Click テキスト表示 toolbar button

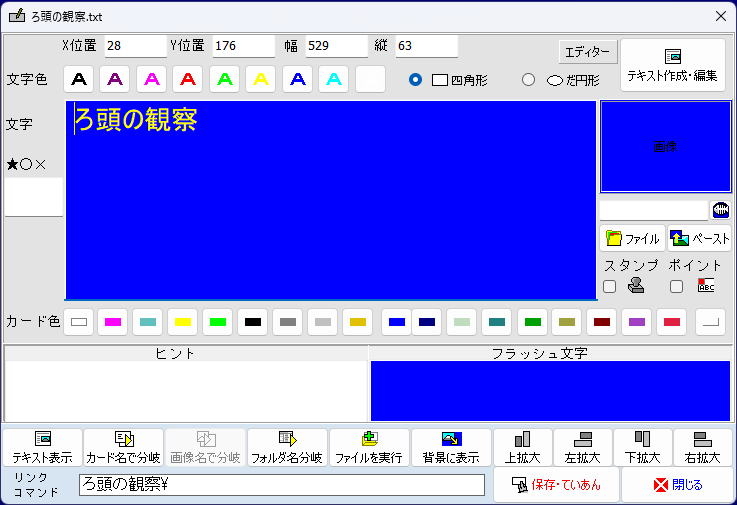42,448
